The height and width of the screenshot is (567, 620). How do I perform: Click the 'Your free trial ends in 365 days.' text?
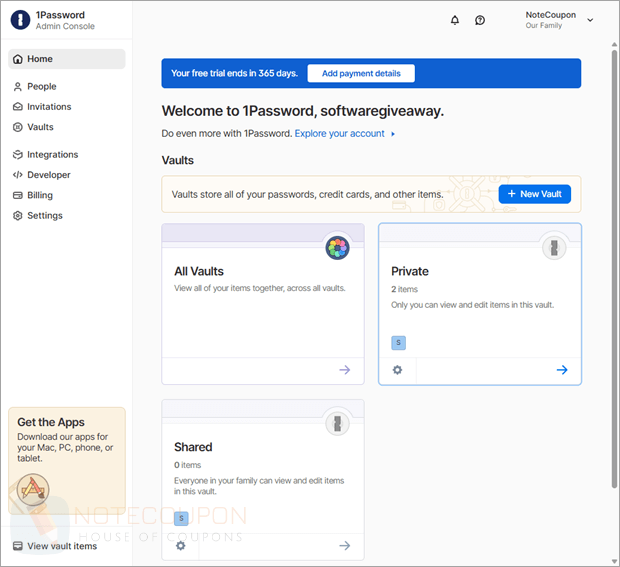(x=234, y=74)
